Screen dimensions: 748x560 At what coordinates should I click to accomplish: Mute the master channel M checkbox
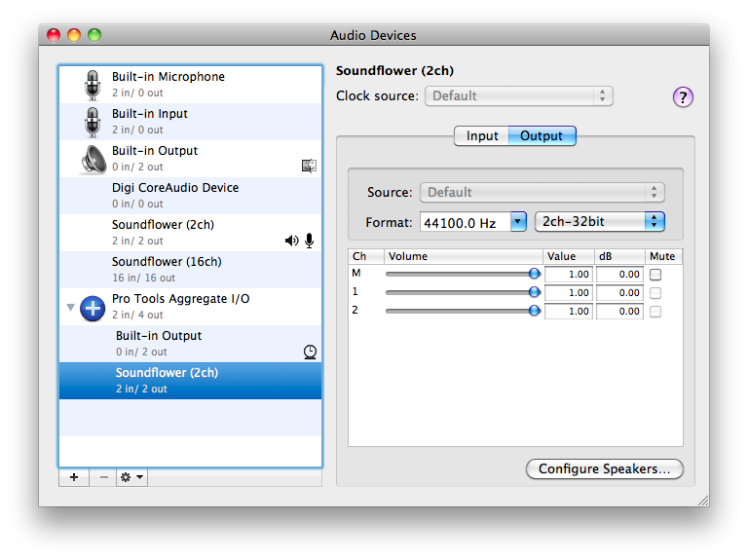[655, 275]
